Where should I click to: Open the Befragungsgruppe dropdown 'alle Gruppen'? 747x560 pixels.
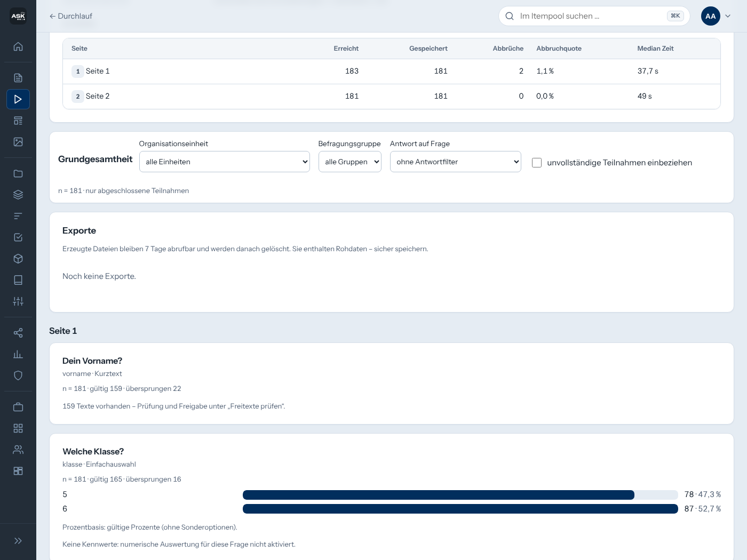point(350,162)
